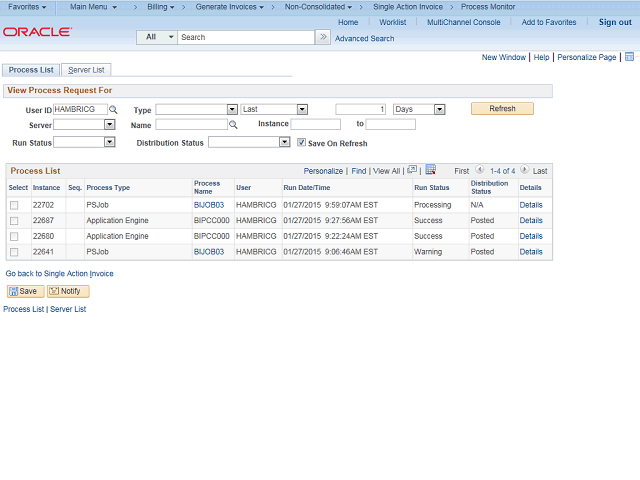This screenshot has width=640, height=480.
Task: Click Find link in Process List grid
Action: 359,171
